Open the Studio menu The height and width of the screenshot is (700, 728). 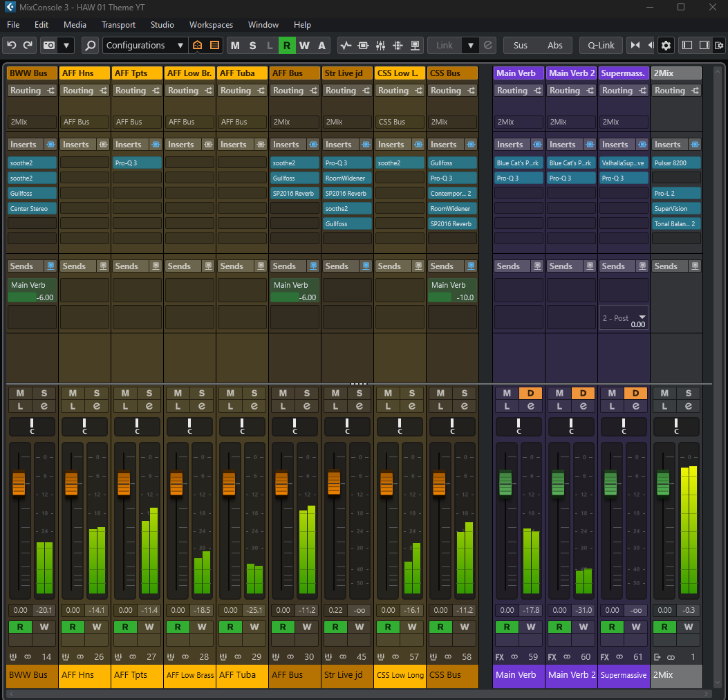click(162, 25)
